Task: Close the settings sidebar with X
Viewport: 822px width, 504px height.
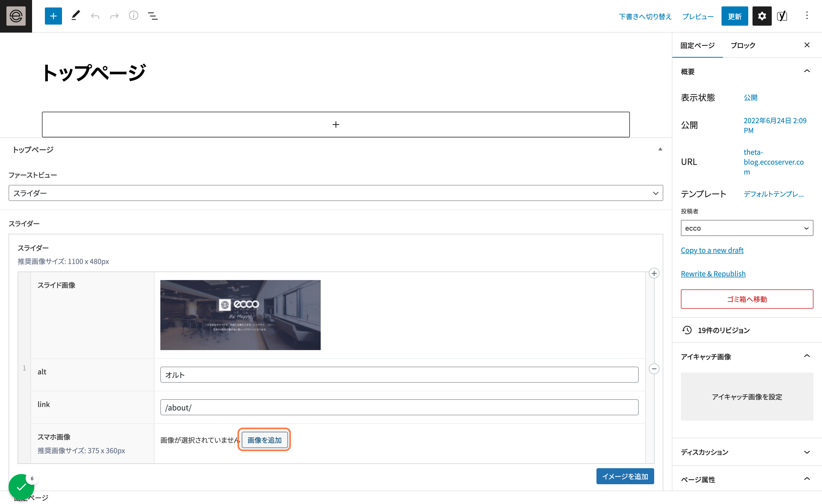Action: point(807,45)
